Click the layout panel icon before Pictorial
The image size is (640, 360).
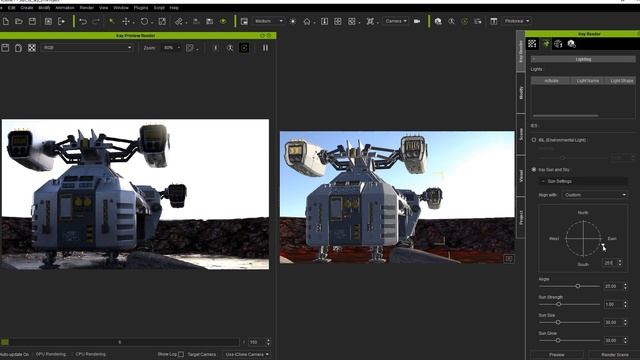click(x=494, y=21)
